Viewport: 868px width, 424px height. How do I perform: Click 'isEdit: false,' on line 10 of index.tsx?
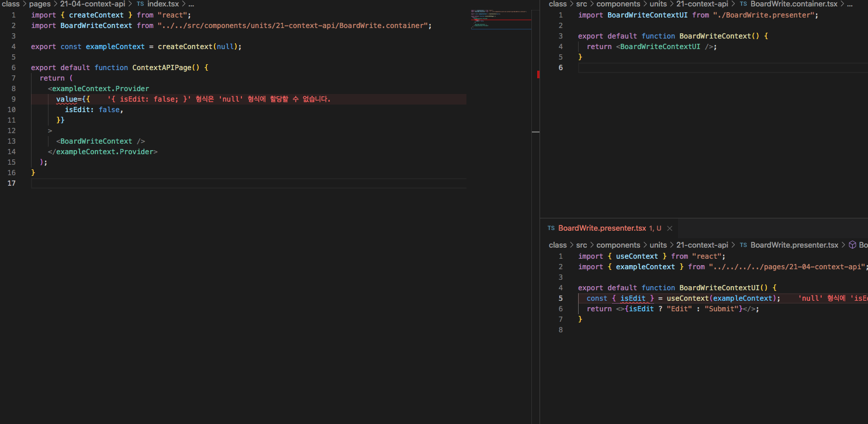click(94, 110)
